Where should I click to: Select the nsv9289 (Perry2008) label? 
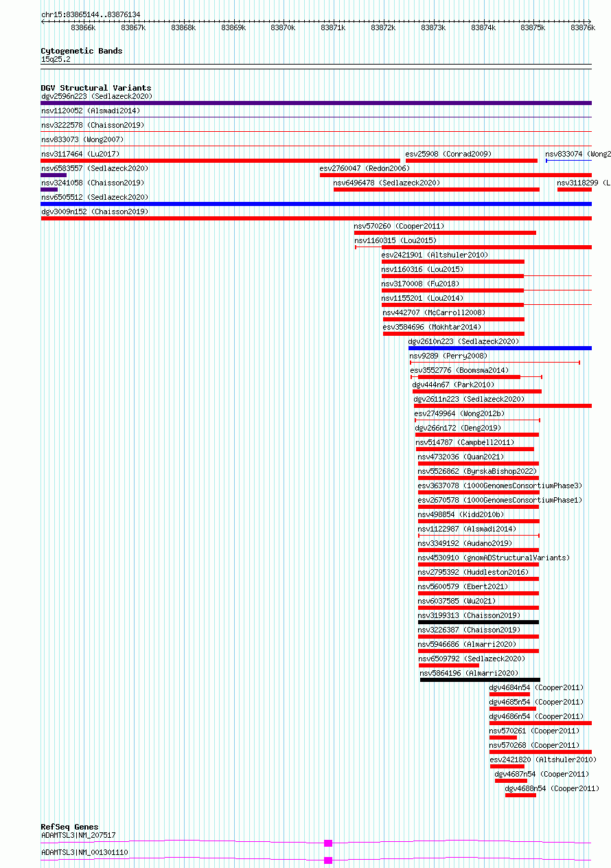(448, 356)
